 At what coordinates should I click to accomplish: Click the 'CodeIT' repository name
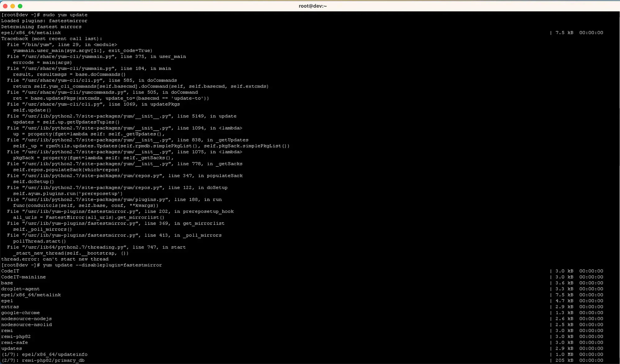click(10, 271)
